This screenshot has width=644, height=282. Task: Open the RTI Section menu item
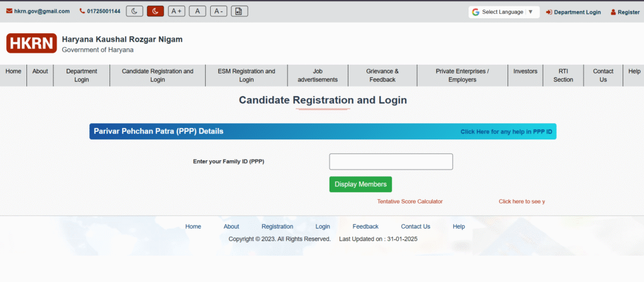coord(563,75)
